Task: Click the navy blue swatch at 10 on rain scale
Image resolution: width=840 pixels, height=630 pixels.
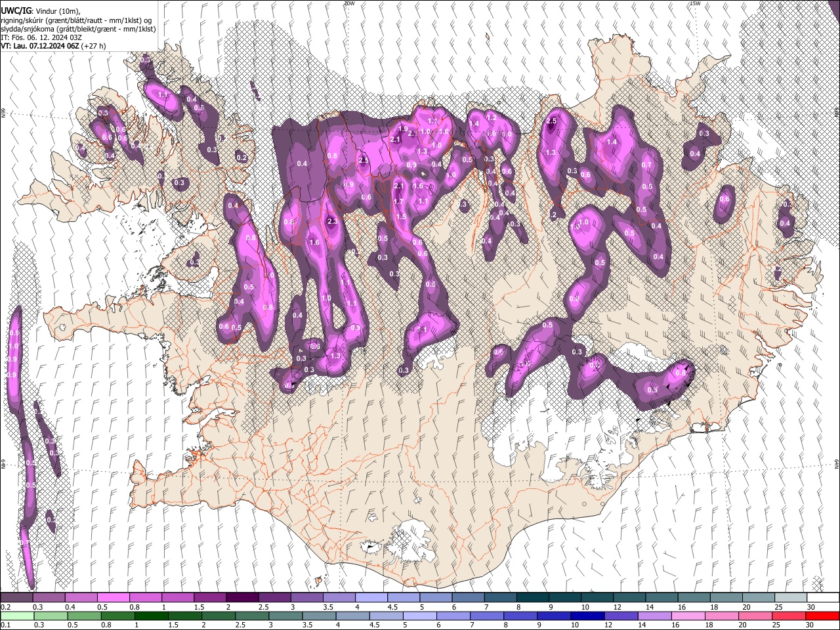Action: point(586,616)
